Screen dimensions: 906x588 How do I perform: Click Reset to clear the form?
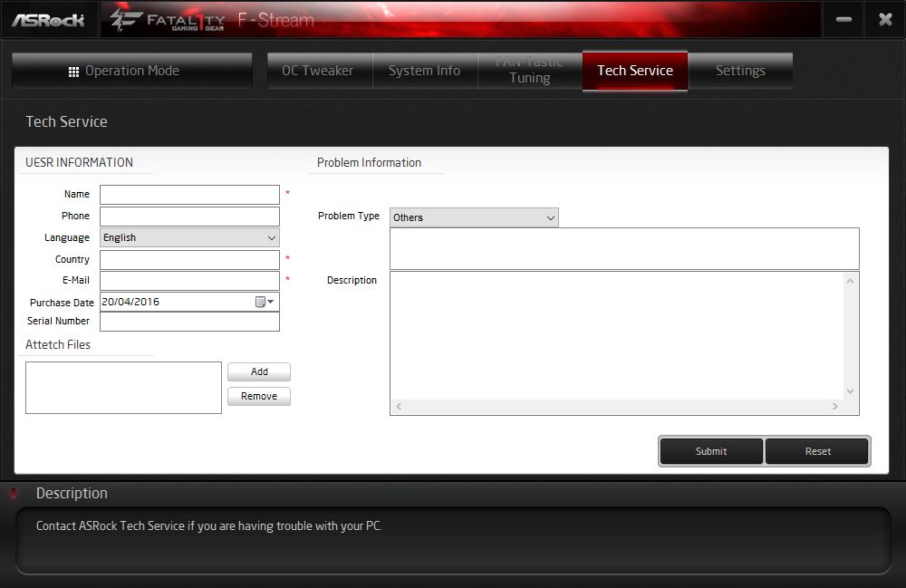[x=817, y=451]
